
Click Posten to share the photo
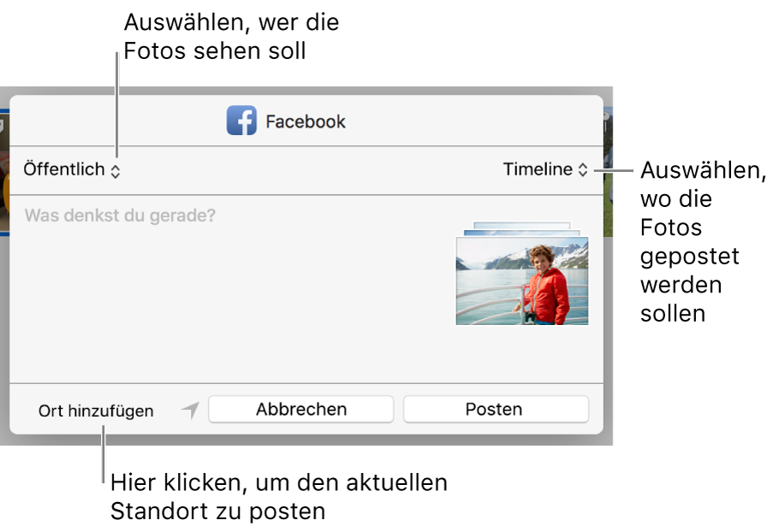[495, 409]
